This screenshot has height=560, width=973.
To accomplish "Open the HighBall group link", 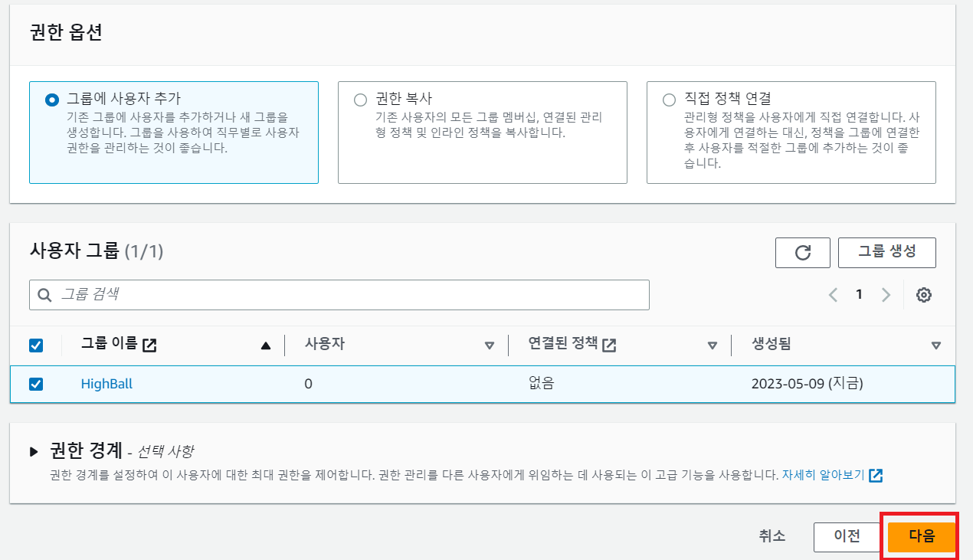I will click(106, 384).
